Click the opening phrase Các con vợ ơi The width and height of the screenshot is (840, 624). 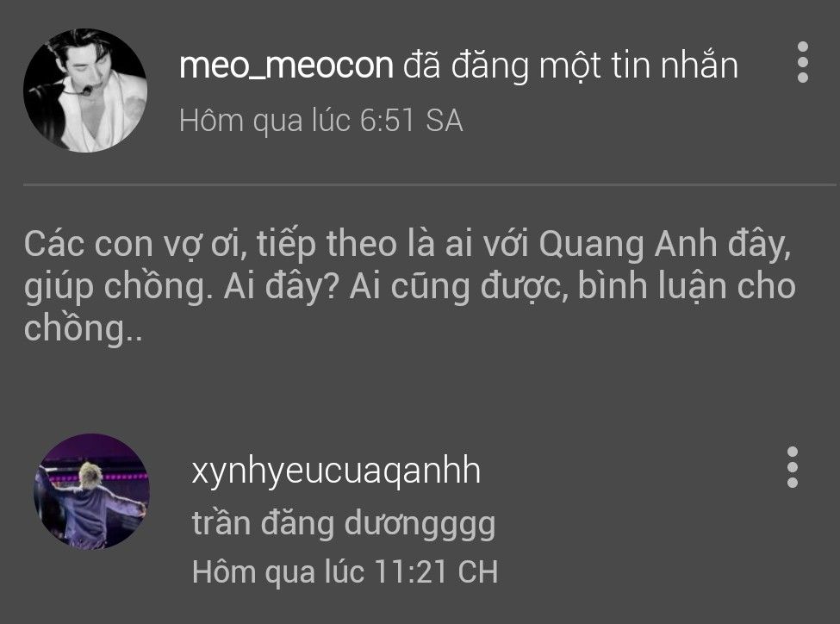point(135,245)
